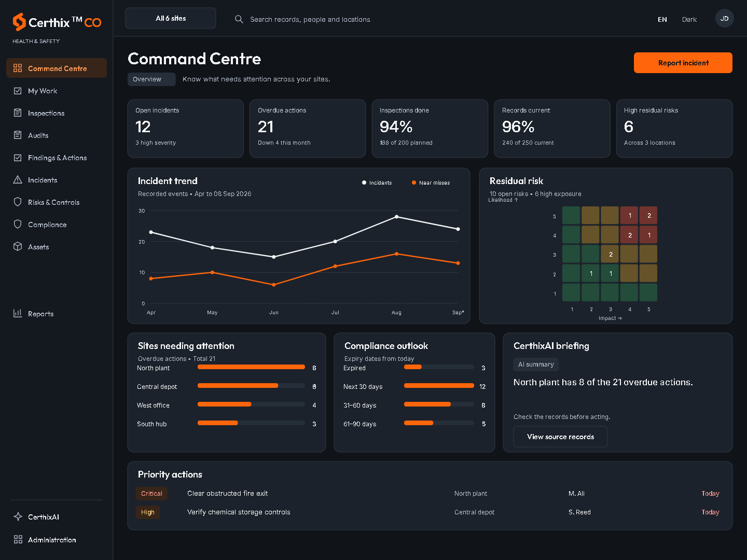Click the Report incident button
Image resolution: width=747 pixels, height=560 pixels.
coord(683,63)
